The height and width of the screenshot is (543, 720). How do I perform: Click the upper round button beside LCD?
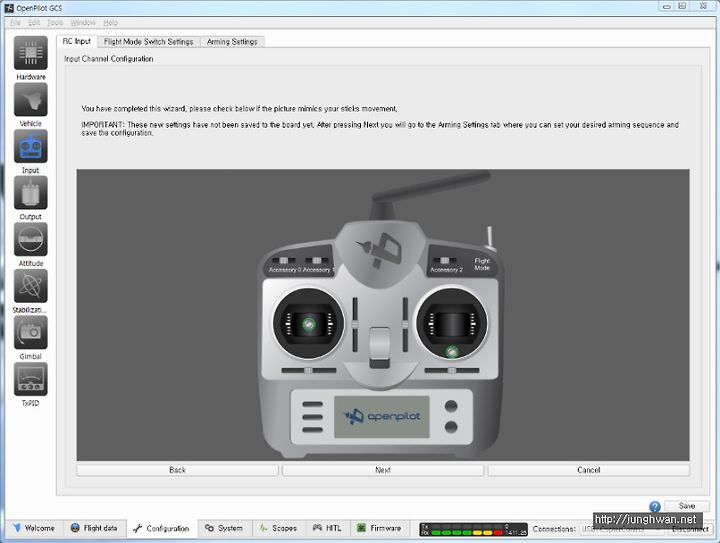click(451, 406)
